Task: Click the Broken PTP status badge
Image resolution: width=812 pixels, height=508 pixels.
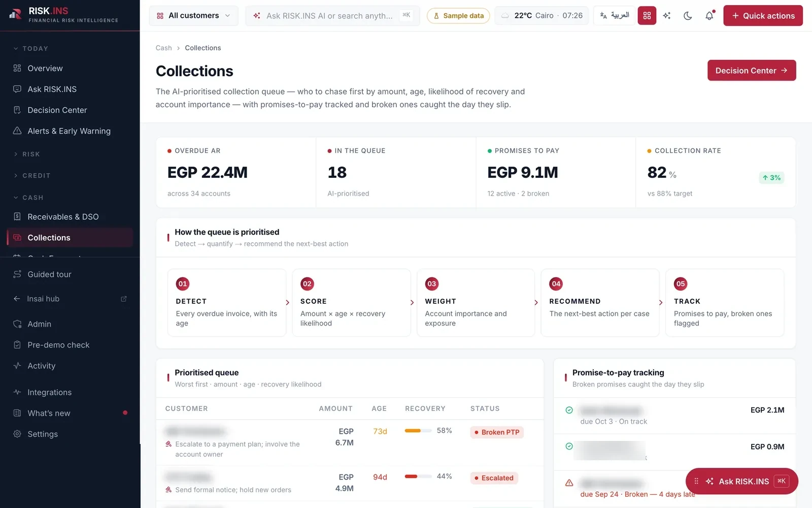Action: coord(497,432)
